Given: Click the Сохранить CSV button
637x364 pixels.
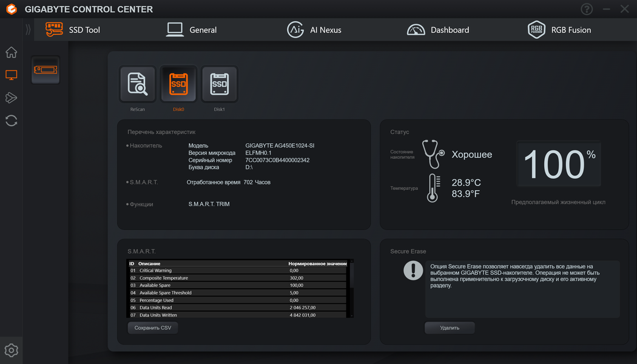Looking at the screenshot, I should click(x=153, y=328).
